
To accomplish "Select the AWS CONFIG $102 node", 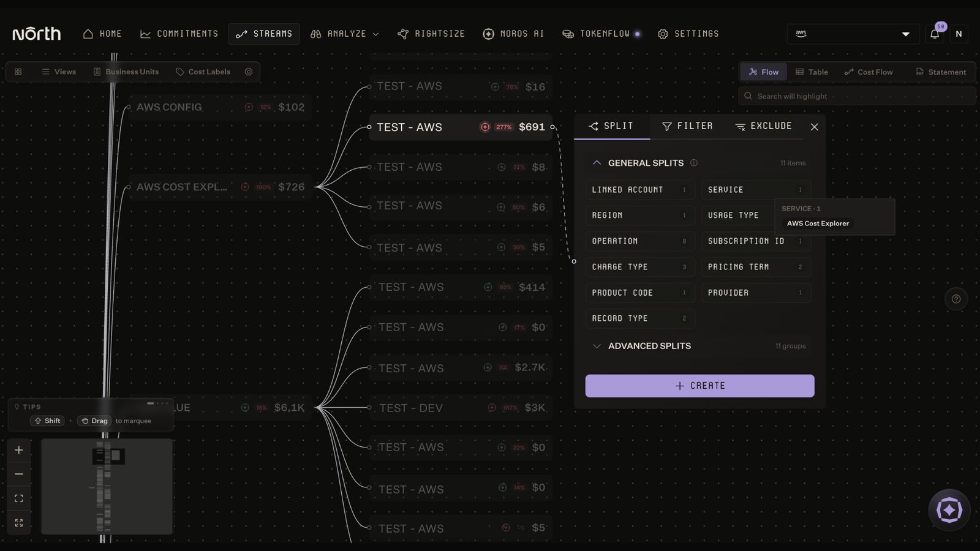I will click(220, 107).
